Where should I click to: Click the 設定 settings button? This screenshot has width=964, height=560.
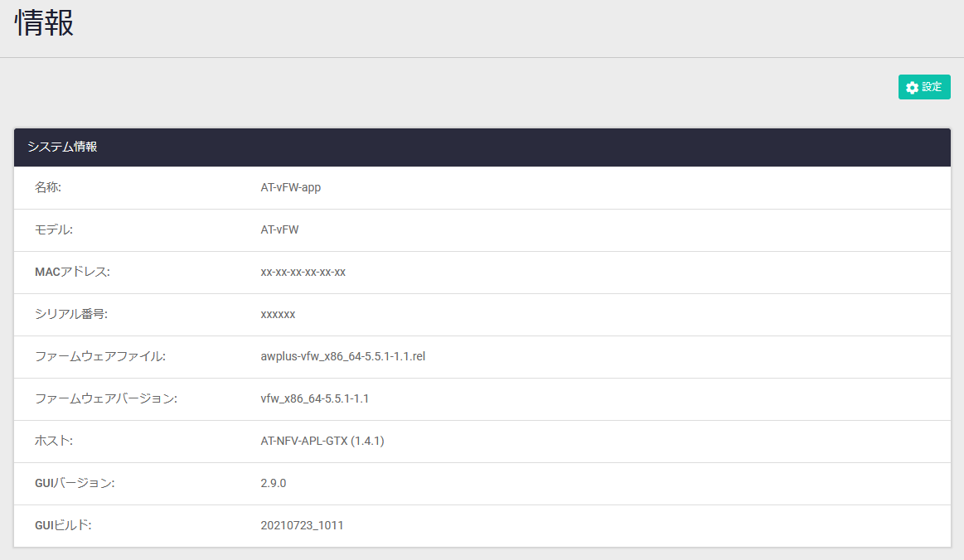pyautogui.click(x=924, y=87)
